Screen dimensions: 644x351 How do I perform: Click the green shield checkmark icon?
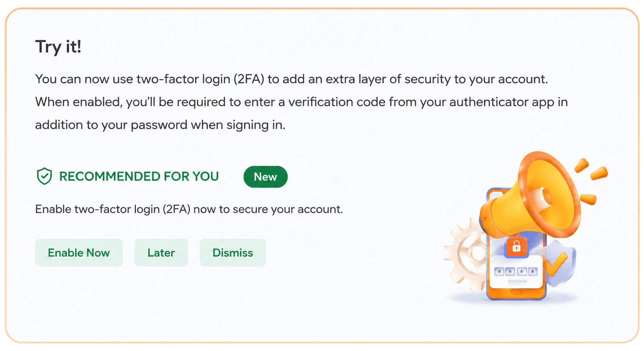(x=44, y=176)
